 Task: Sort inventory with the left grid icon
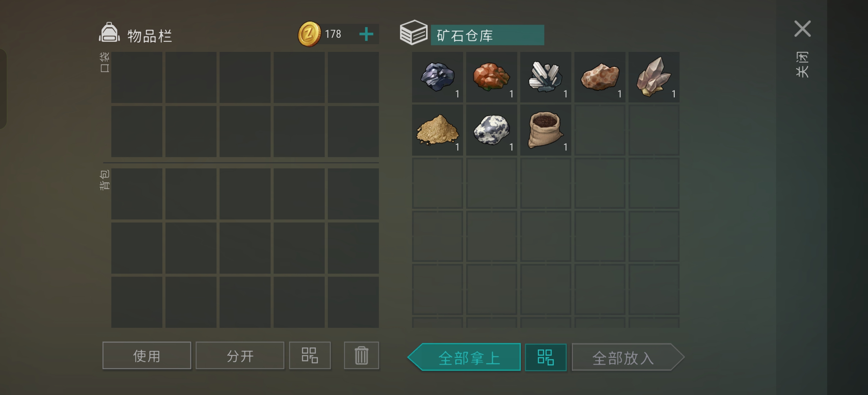[x=310, y=356]
